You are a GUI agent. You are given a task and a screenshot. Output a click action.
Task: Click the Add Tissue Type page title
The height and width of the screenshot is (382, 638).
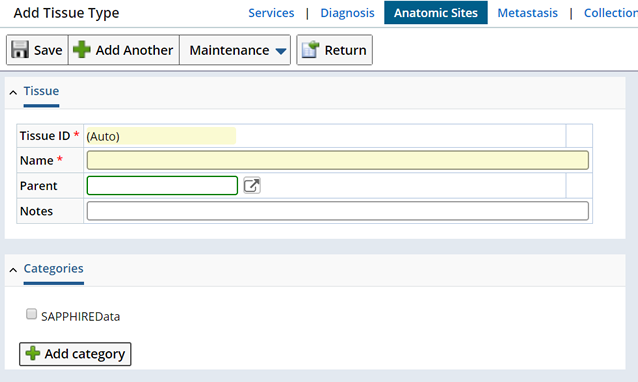(x=66, y=13)
